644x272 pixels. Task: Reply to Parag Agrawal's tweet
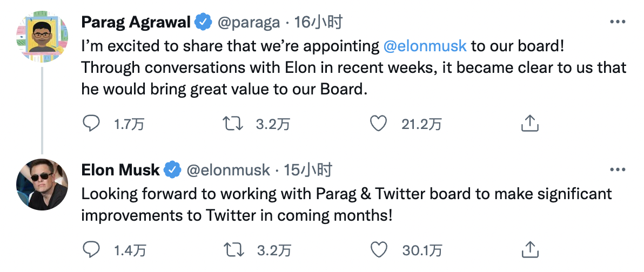[91, 124]
